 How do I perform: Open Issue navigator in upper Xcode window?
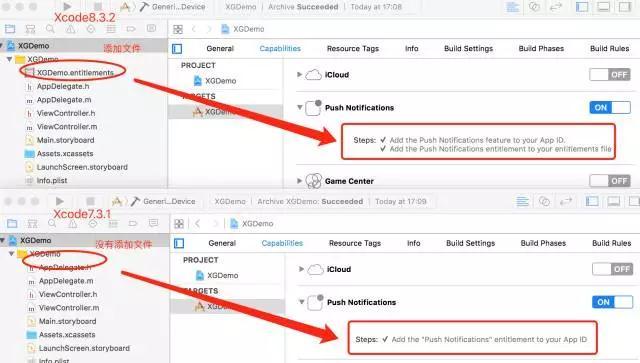click(x=71, y=29)
